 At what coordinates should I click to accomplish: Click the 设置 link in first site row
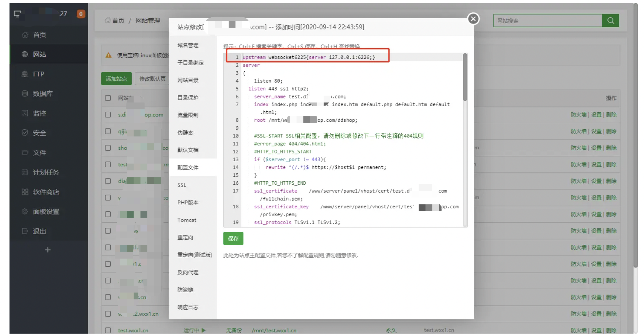tap(596, 115)
